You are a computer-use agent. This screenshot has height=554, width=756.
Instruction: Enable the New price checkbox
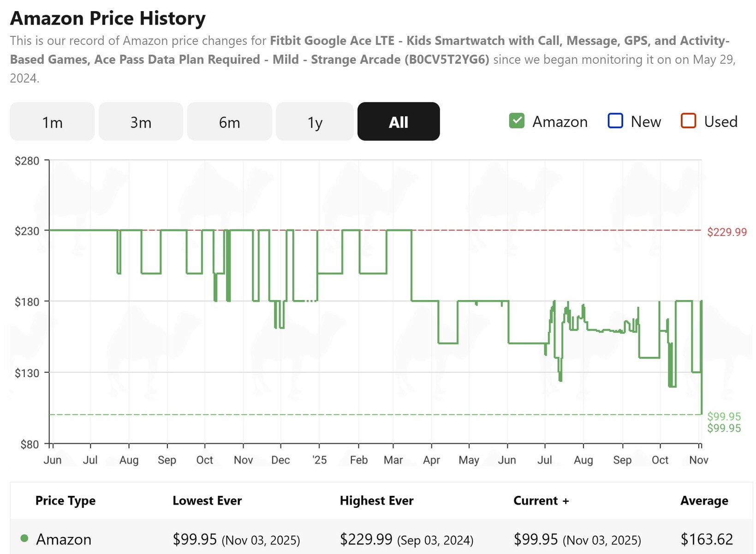click(615, 121)
